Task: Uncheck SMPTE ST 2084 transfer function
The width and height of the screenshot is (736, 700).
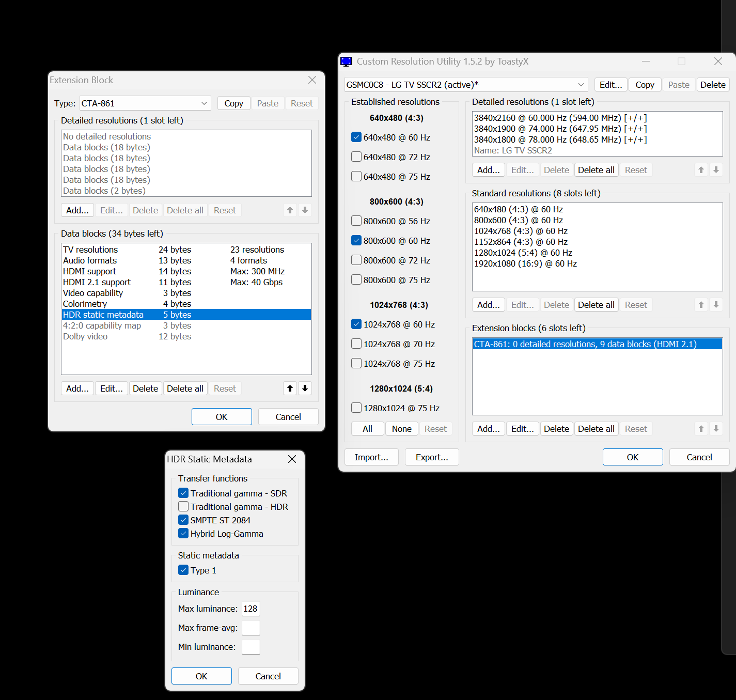Action: (183, 520)
